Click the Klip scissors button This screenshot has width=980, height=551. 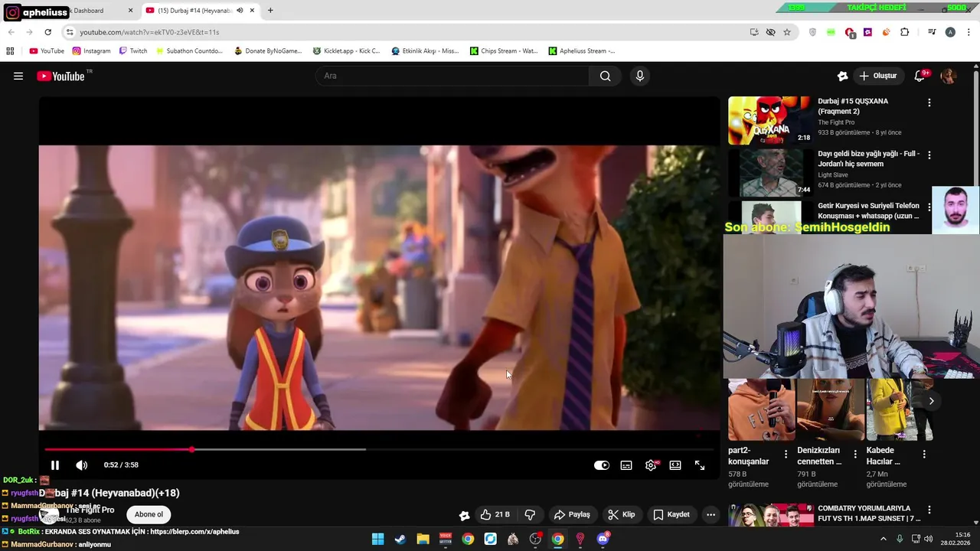[621, 514]
